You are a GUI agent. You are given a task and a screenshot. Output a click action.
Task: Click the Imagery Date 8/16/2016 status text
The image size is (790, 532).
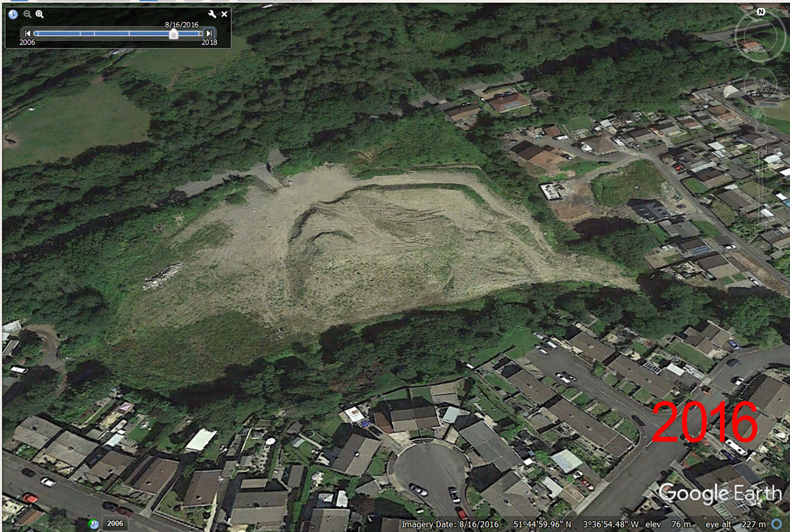click(x=450, y=525)
